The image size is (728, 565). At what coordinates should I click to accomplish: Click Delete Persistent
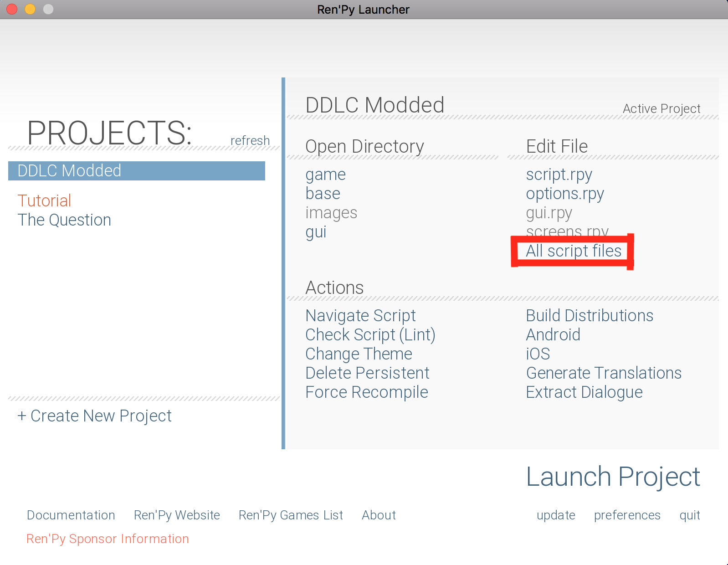367,373
